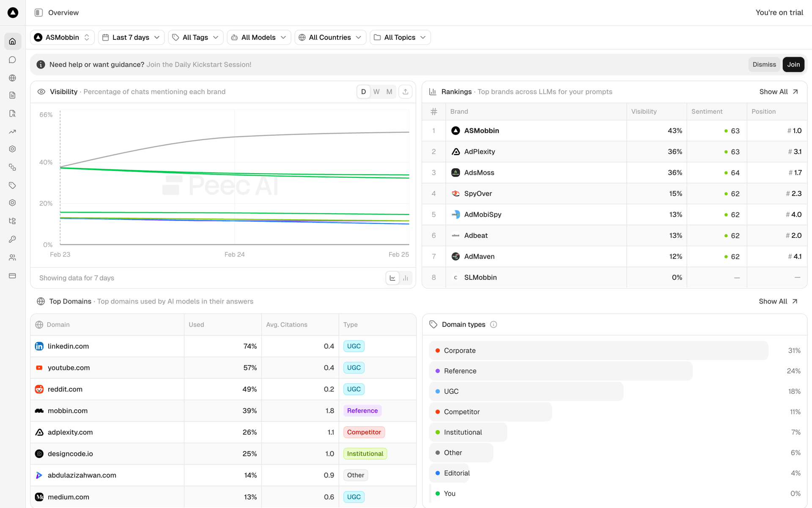Click the info icon beside Domain types

(x=494, y=325)
